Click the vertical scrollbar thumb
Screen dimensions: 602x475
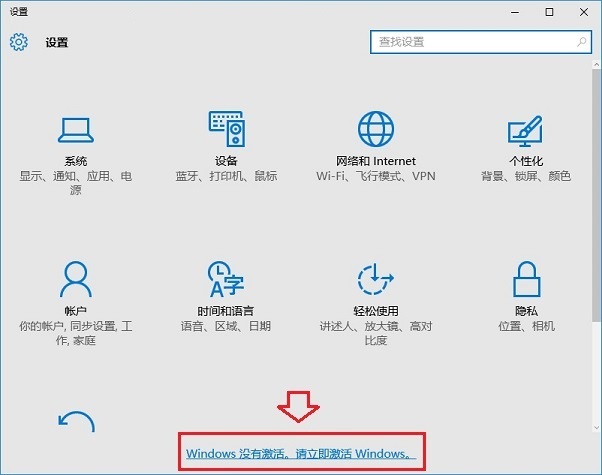click(596, 195)
